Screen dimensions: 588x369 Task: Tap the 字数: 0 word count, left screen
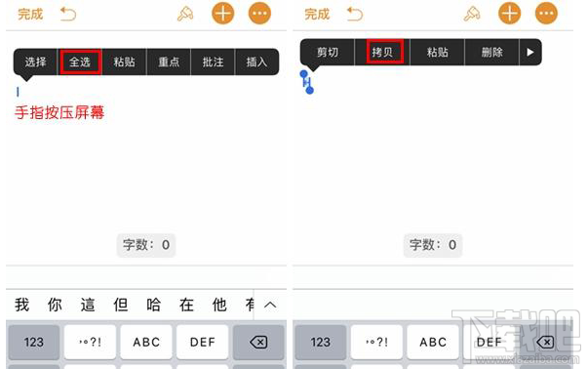146,245
